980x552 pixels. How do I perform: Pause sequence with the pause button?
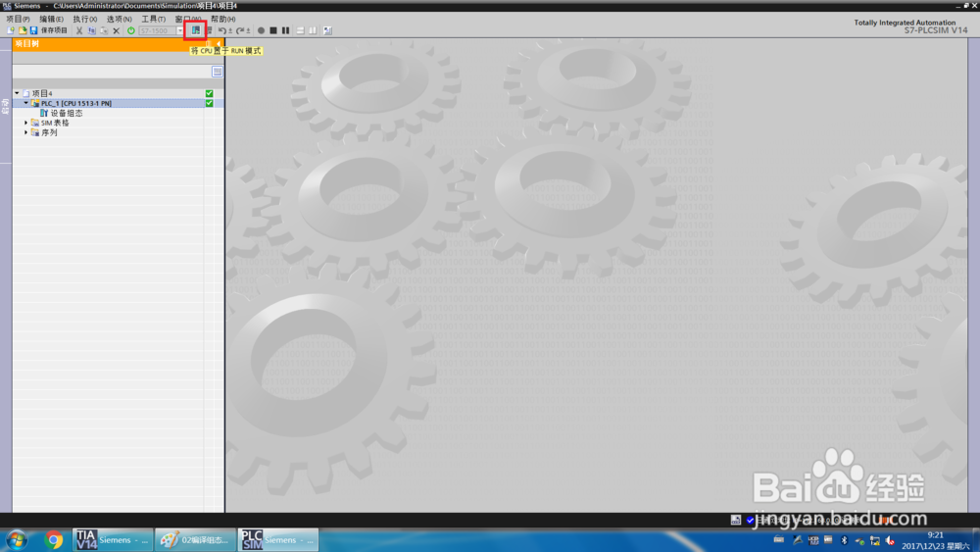tap(285, 30)
